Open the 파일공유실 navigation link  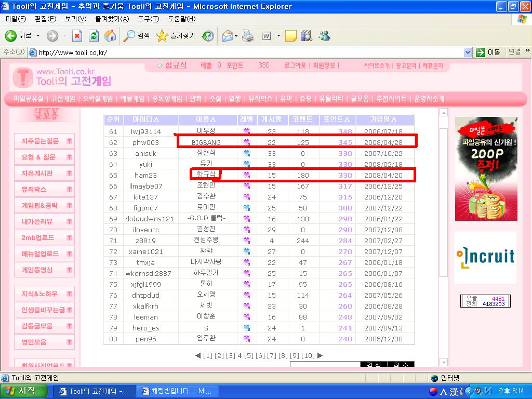pos(29,99)
